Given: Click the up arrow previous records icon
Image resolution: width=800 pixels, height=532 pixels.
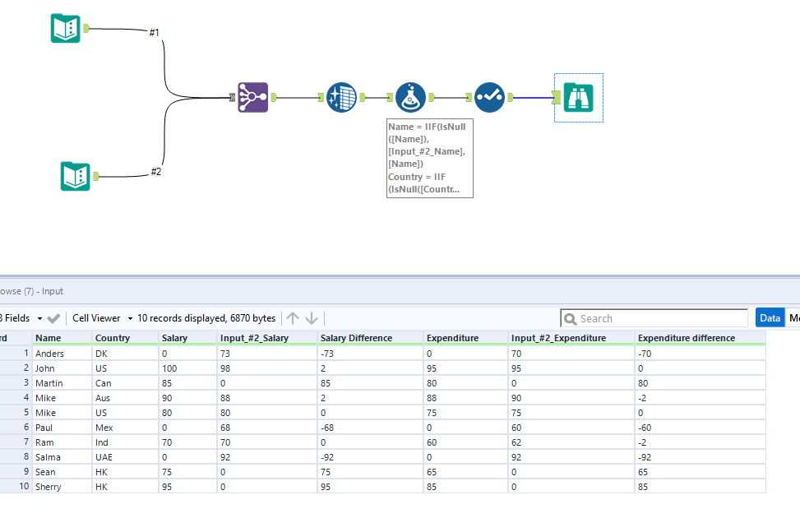Looking at the screenshot, I should pyautogui.click(x=293, y=318).
